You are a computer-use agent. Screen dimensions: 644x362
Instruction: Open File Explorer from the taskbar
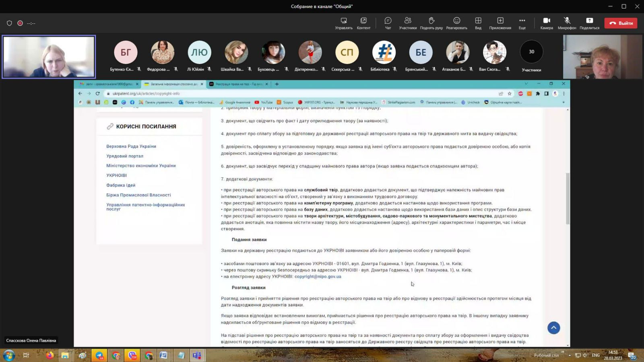point(65,355)
